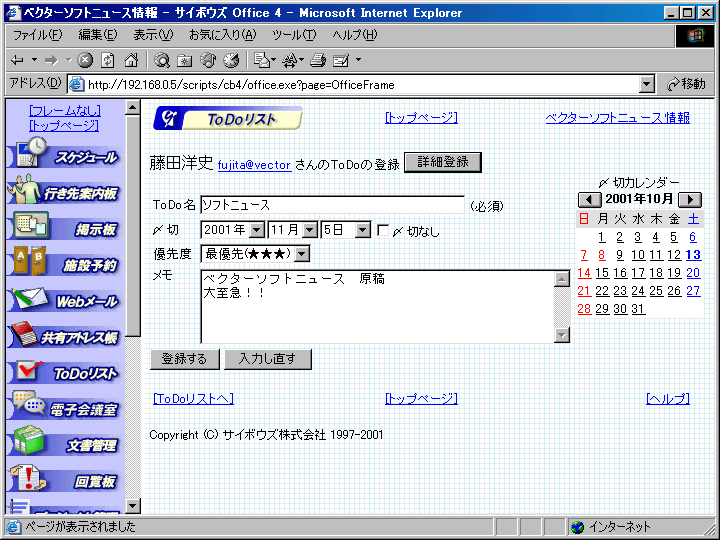Open the ヘルプ(H) menu
This screenshot has height=540, width=720.
pos(354,35)
